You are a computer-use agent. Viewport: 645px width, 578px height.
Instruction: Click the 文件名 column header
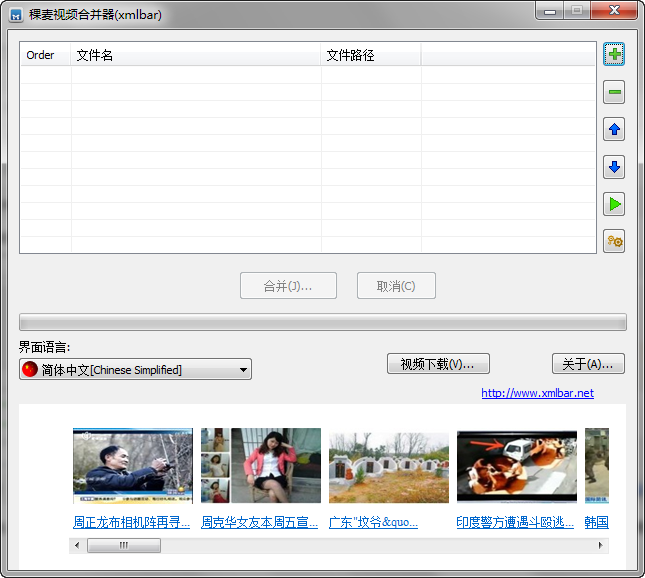(x=195, y=56)
